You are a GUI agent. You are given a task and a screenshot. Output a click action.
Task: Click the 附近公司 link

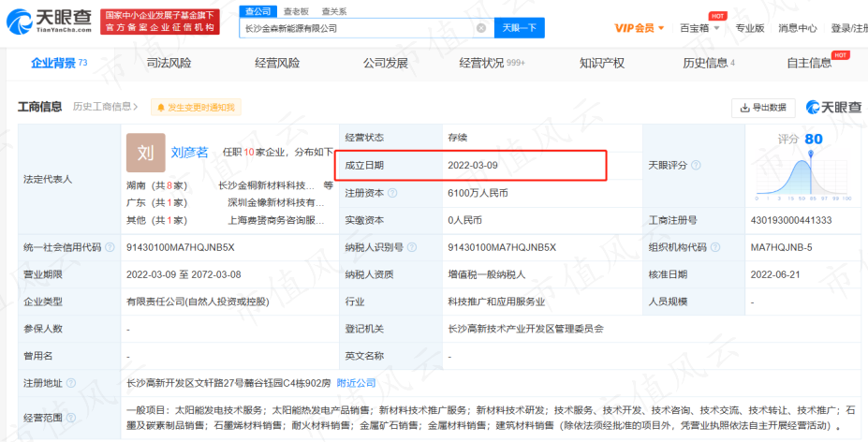pyautogui.click(x=356, y=383)
